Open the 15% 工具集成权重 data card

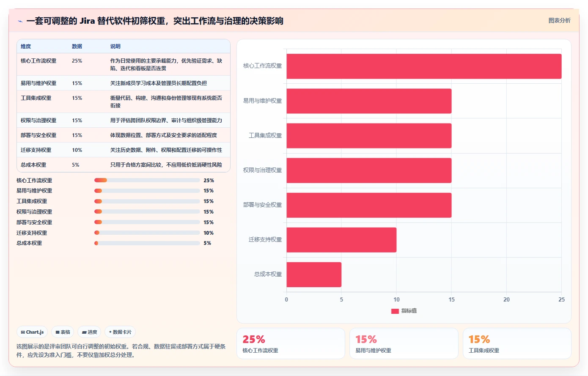pyautogui.click(x=517, y=343)
